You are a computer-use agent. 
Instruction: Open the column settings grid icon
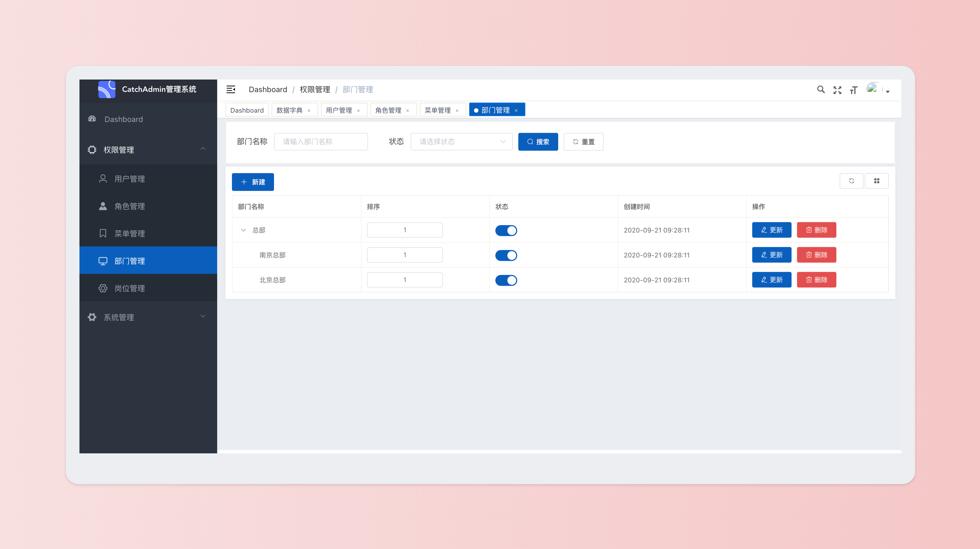point(876,181)
